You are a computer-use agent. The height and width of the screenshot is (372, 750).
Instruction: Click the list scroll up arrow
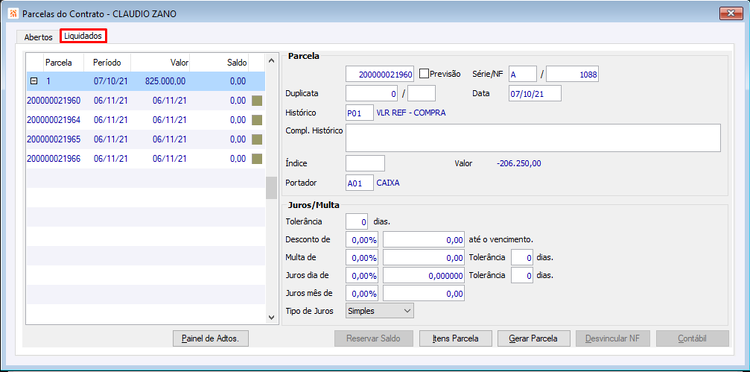[271, 60]
